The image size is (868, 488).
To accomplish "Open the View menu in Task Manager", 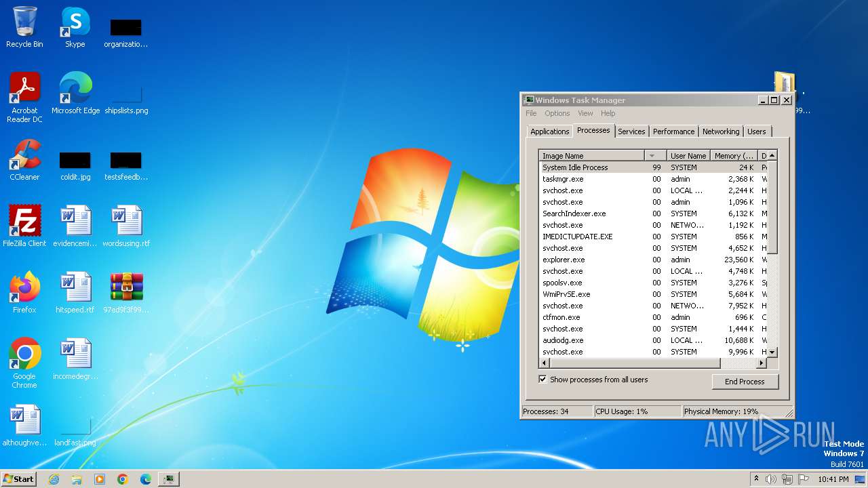I will [x=585, y=113].
